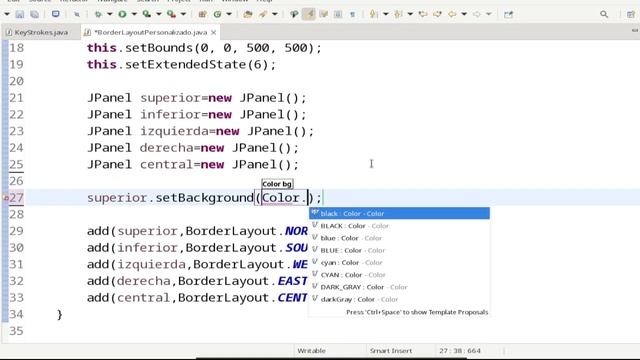Click the magnifier Quick Access search icon
The width and height of the screenshot is (640, 360).
(604, 14)
